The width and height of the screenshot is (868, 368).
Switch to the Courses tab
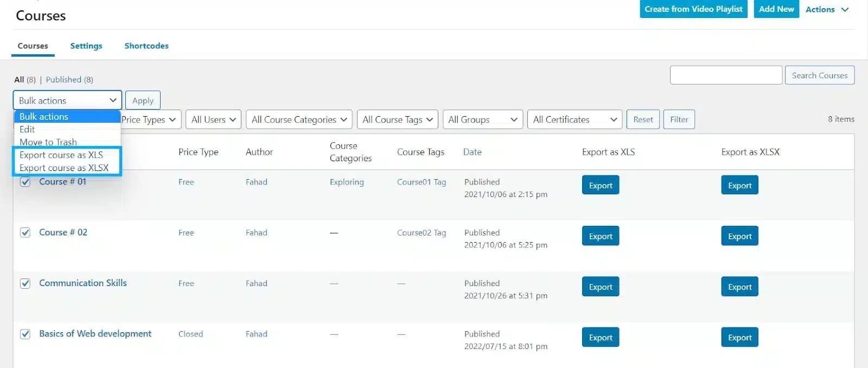click(33, 46)
